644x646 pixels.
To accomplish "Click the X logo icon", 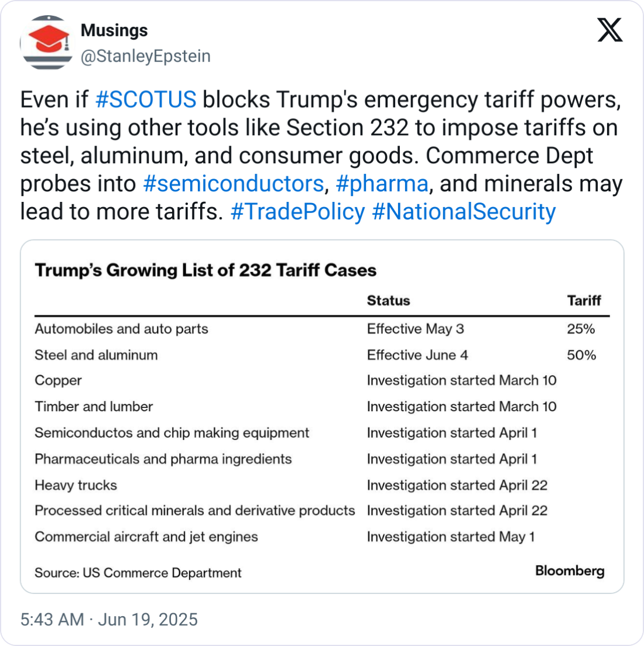I will click(609, 29).
